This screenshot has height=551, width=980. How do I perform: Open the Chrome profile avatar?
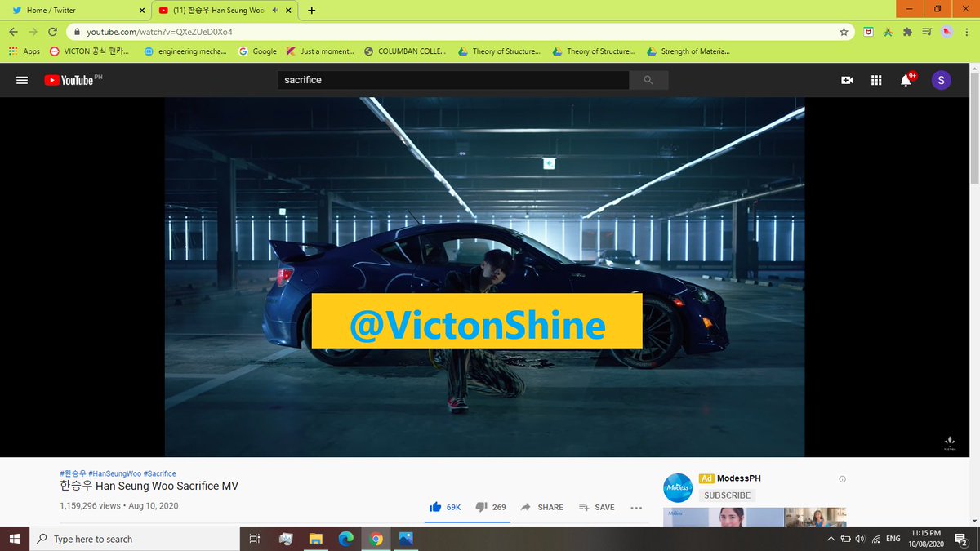[947, 32]
